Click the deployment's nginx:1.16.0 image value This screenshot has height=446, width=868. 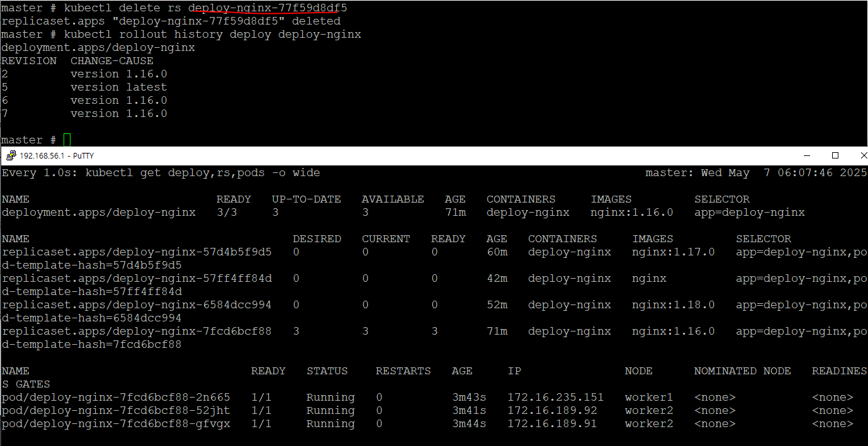[x=632, y=212]
